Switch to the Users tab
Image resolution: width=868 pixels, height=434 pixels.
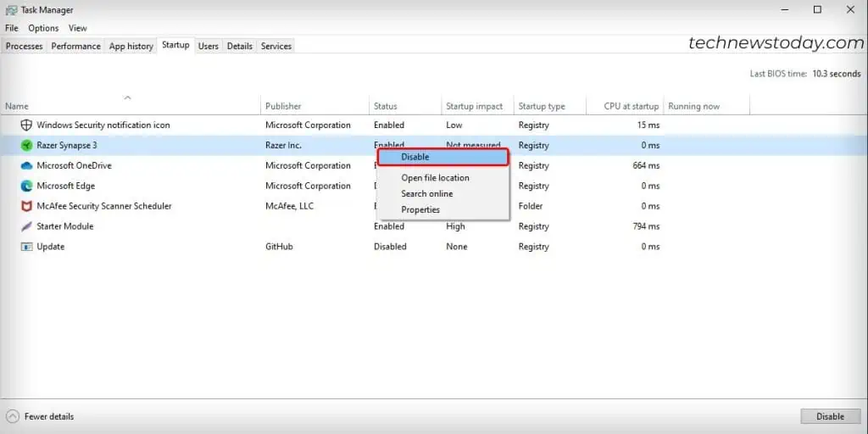[209, 46]
